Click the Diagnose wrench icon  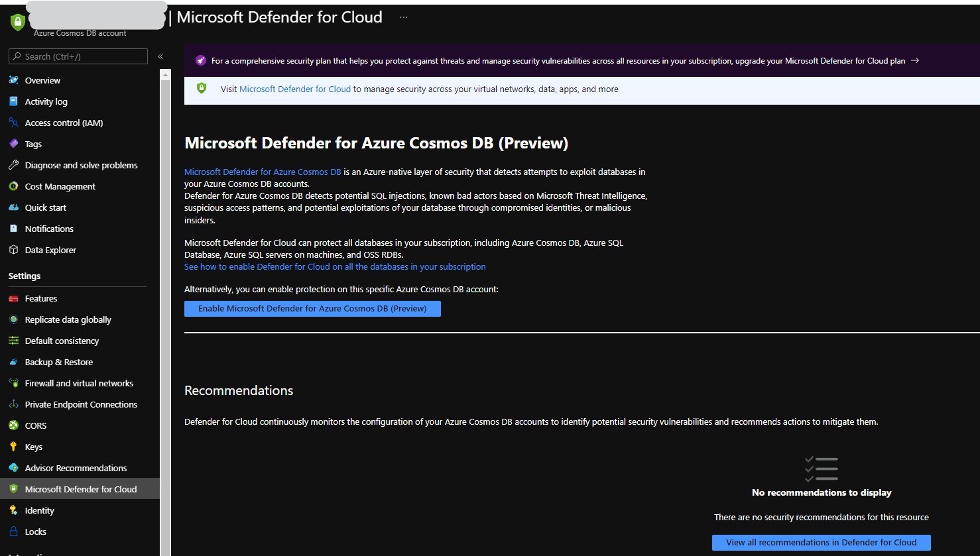pyautogui.click(x=13, y=165)
